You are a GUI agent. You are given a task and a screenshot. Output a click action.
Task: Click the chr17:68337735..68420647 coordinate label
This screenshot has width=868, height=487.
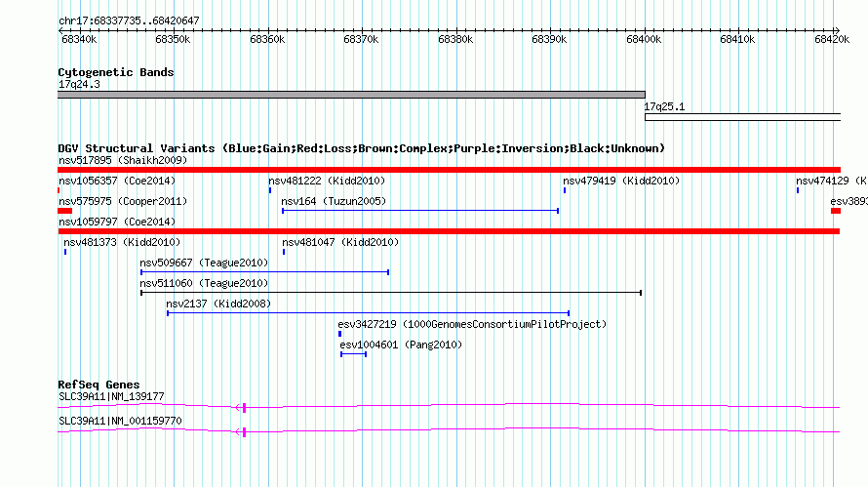click(x=129, y=20)
